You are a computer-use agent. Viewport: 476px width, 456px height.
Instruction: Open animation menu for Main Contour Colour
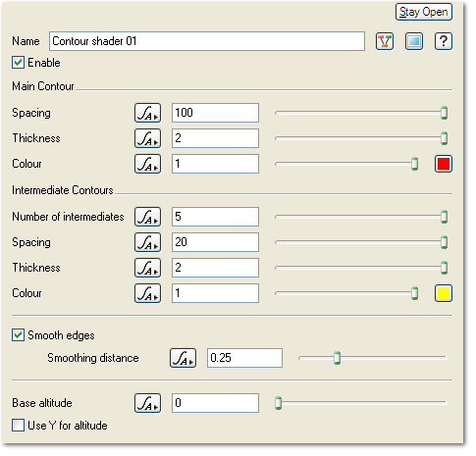point(147,164)
